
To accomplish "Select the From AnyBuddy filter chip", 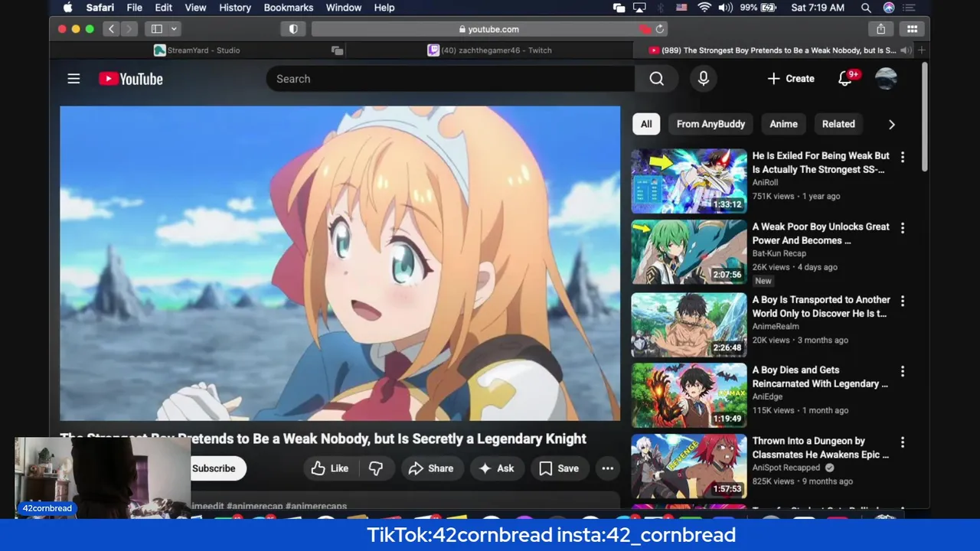I will click(x=710, y=124).
